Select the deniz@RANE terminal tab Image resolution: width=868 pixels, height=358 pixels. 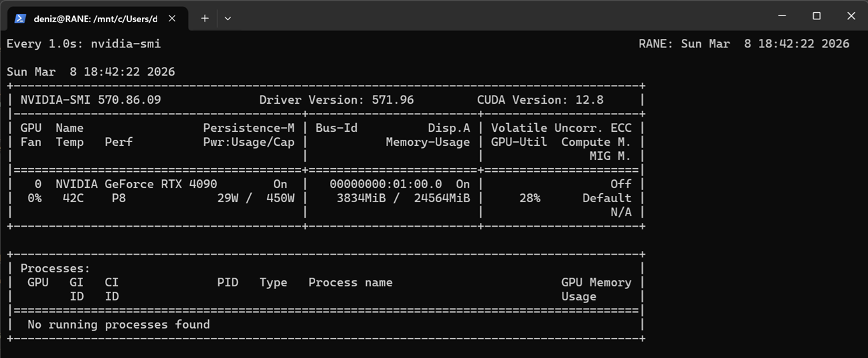(x=95, y=18)
